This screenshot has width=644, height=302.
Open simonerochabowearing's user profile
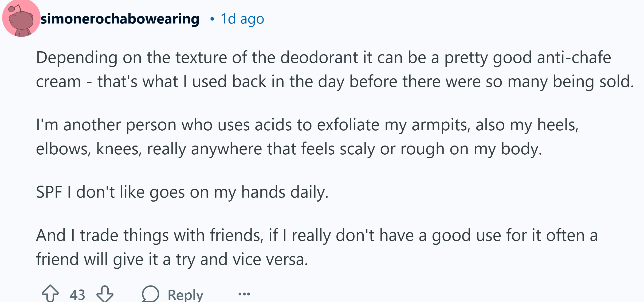pyautogui.click(x=120, y=19)
